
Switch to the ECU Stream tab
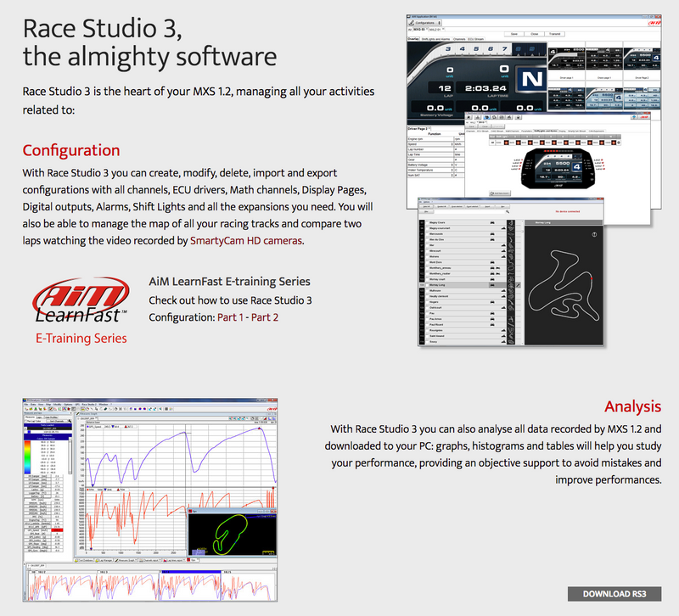tap(476, 39)
